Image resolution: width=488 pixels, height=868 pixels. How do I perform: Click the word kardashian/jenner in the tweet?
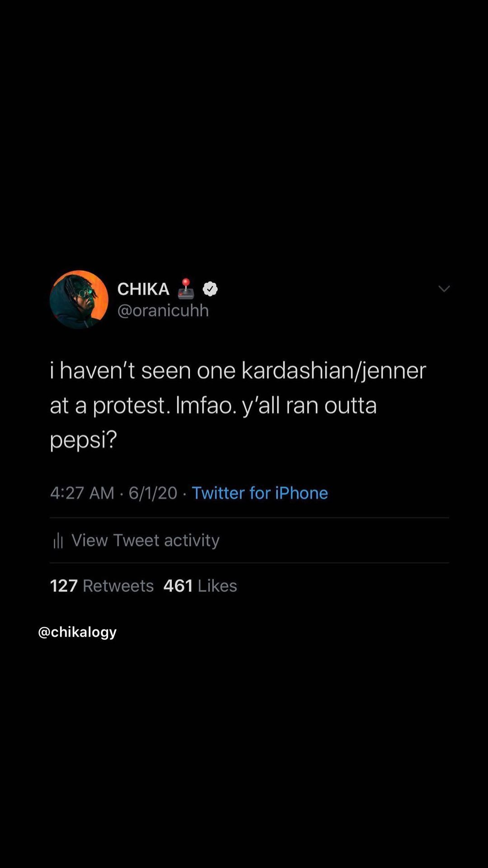pyautogui.click(x=334, y=371)
